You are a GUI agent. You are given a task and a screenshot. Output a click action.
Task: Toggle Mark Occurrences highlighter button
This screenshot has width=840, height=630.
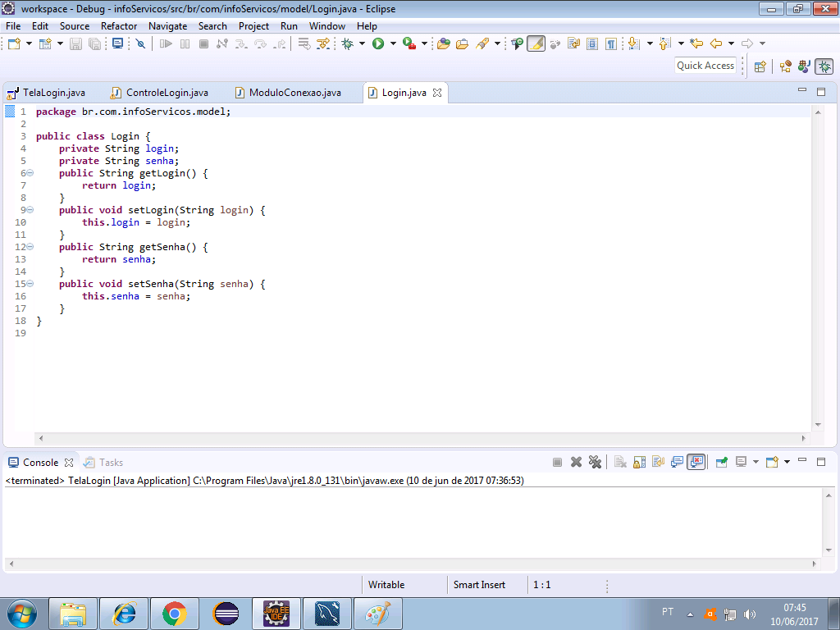tap(536, 43)
